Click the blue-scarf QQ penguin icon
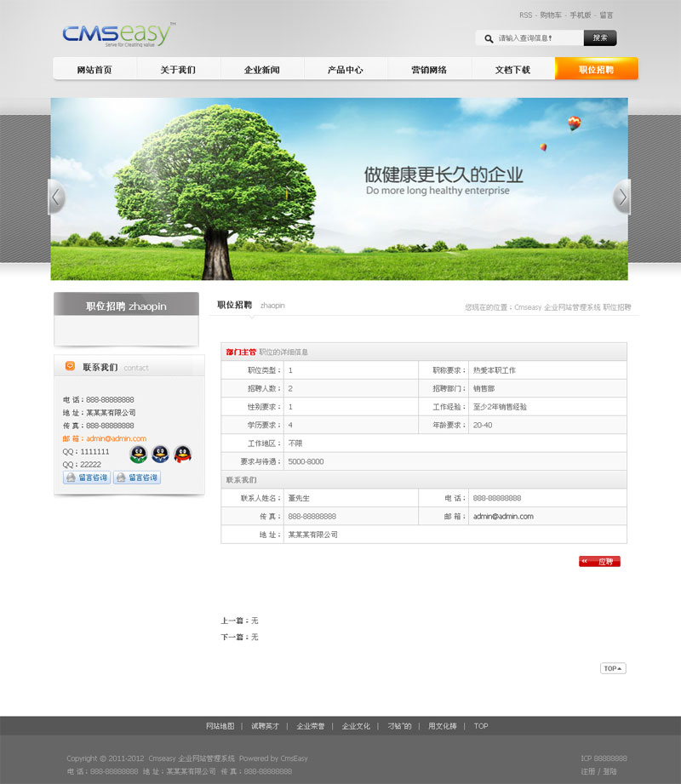681x784 pixels. tap(160, 454)
